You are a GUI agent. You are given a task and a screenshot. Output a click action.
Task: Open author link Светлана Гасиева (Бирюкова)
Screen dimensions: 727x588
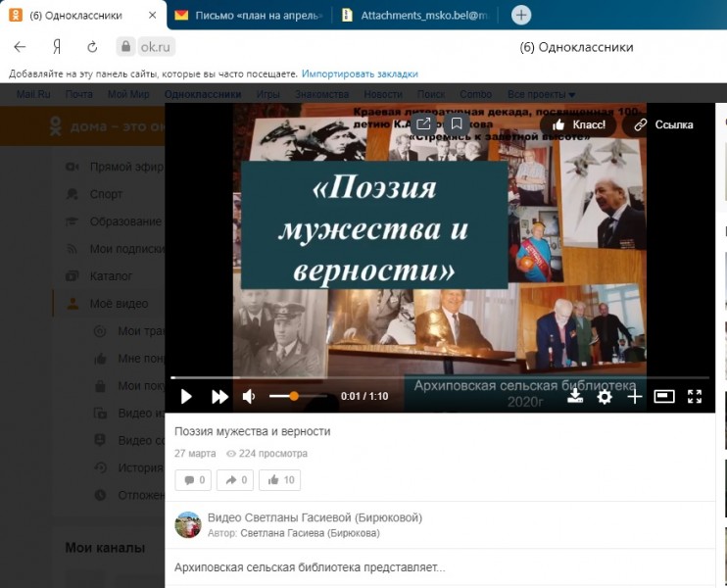(310, 533)
